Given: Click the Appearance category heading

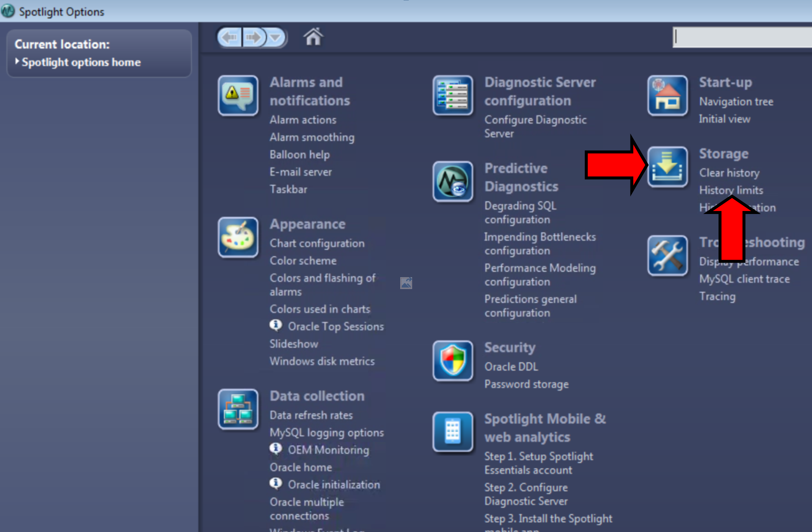Looking at the screenshot, I should [x=307, y=224].
